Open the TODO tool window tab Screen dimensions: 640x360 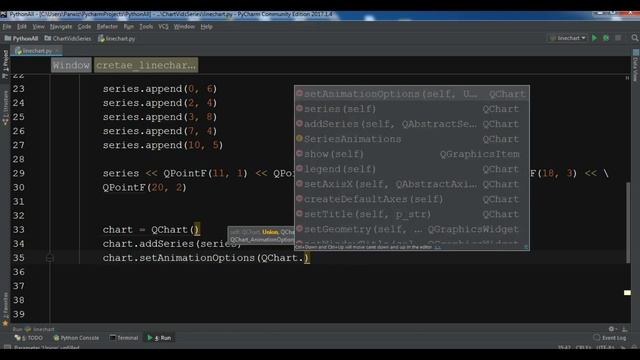29,338
